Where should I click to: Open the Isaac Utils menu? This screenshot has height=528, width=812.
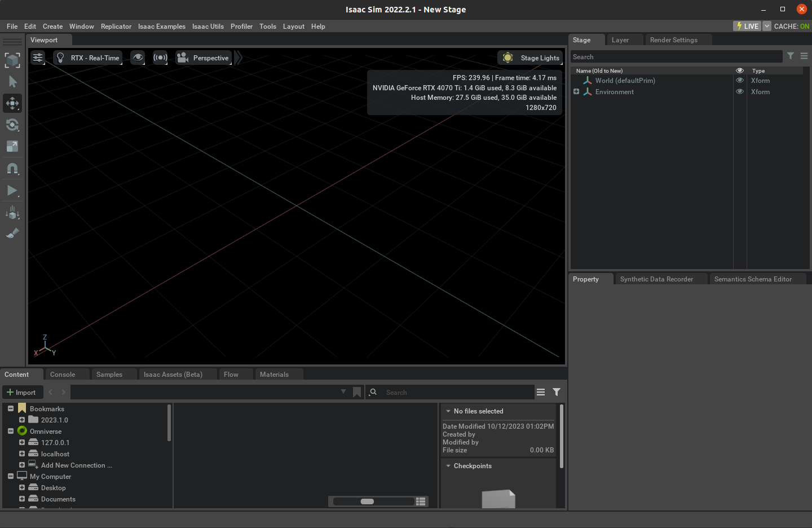(x=208, y=27)
